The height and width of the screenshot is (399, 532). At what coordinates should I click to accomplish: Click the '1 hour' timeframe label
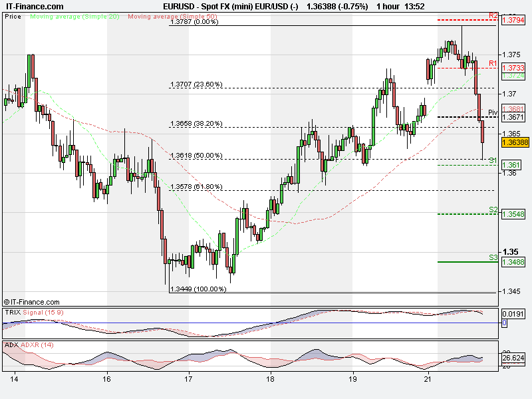(x=388, y=7)
